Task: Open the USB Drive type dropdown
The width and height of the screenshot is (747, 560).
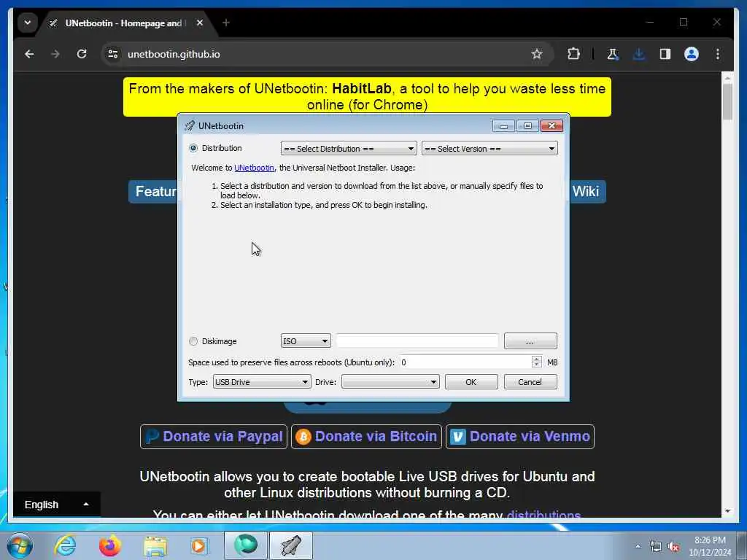Action: pos(262,382)
